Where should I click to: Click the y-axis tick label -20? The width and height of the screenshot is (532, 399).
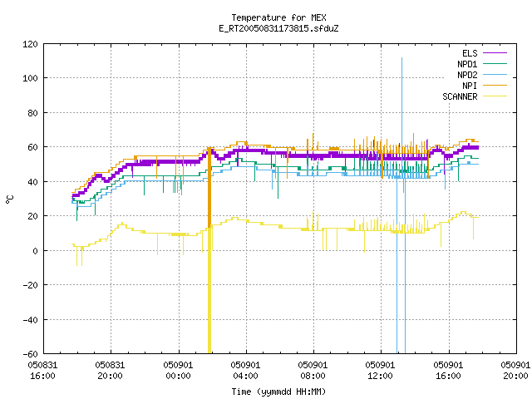pos(30,285)
